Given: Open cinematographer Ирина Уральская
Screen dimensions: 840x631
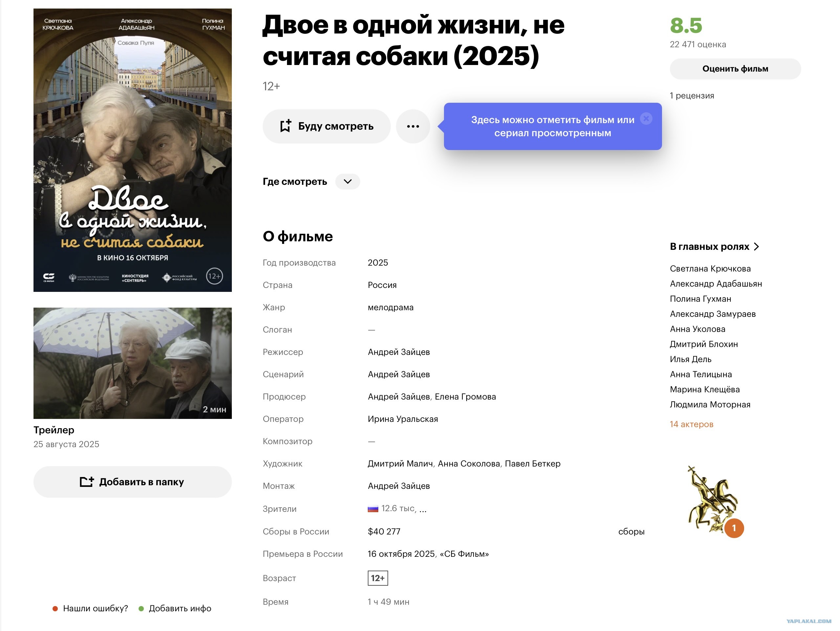Looking at the screenshot, I should click(x=403, y=419).
